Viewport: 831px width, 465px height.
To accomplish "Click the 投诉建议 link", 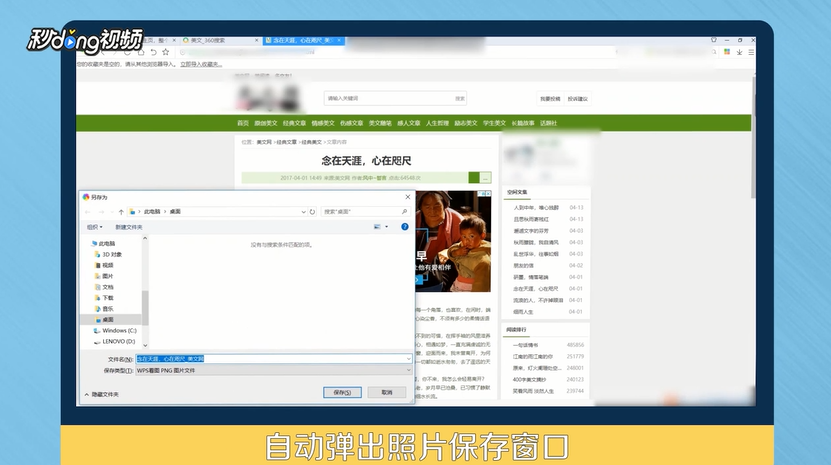I will pyautogui.click(x=578, y=99).
